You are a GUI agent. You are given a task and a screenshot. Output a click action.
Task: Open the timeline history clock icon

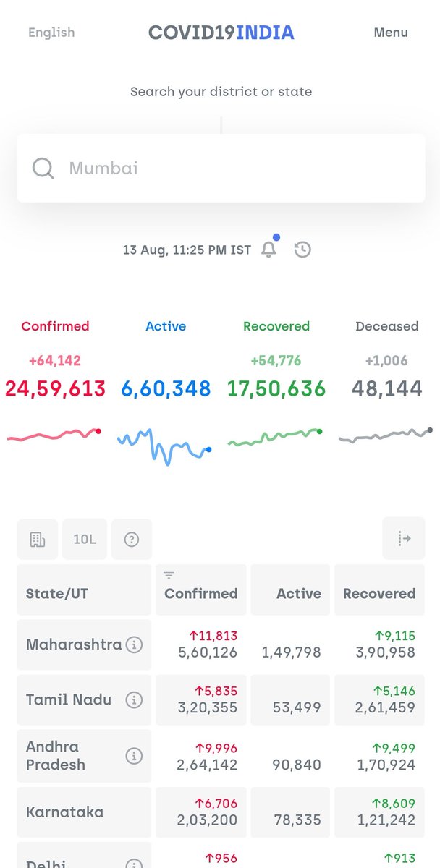tap(302, 250)
